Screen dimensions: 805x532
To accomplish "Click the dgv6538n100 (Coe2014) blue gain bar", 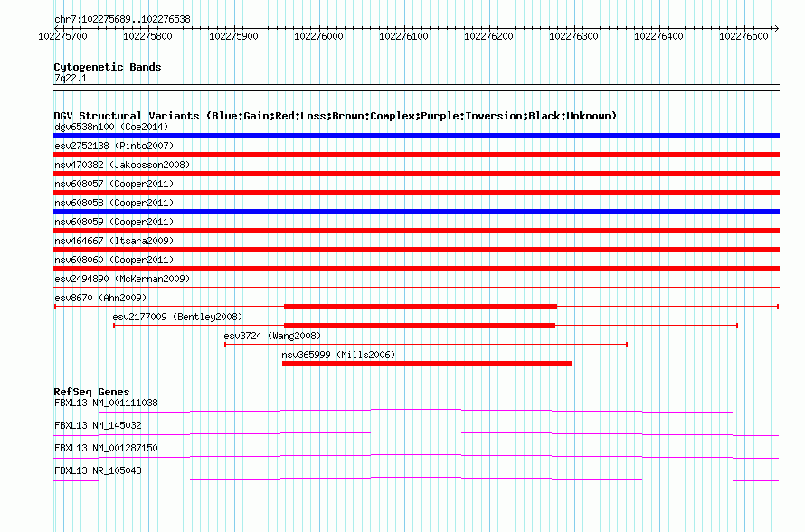I will click(x=416, y=136).
